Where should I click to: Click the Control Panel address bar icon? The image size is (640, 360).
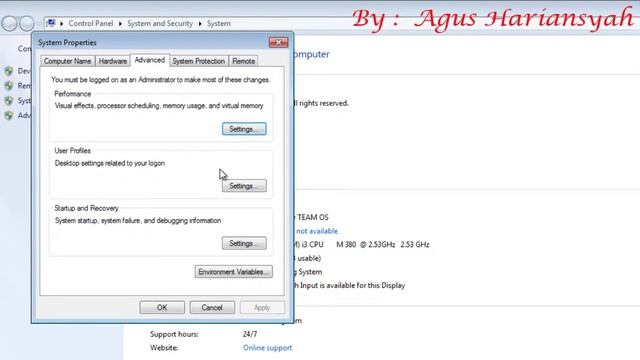pyautogui.click(x=51, y=23)
